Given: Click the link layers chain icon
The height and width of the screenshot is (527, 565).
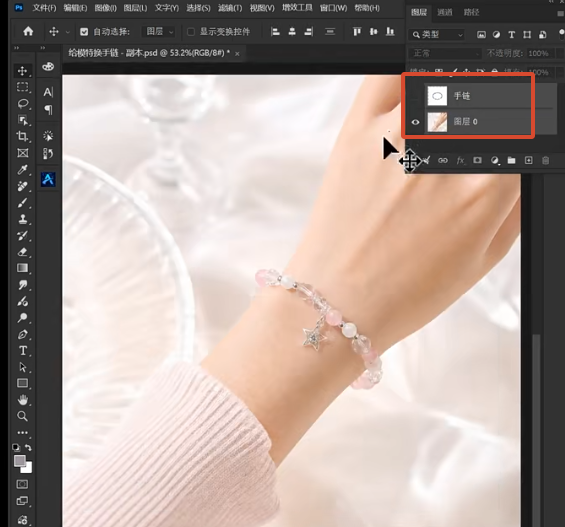Looking at the screenshot, I should point(443,160).
